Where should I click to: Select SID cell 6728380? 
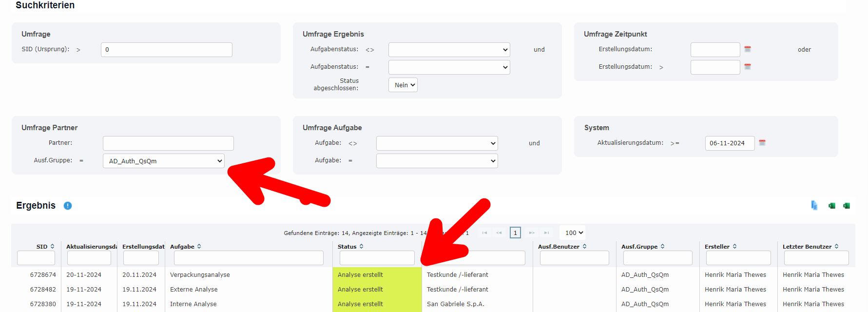pos(43,304)
